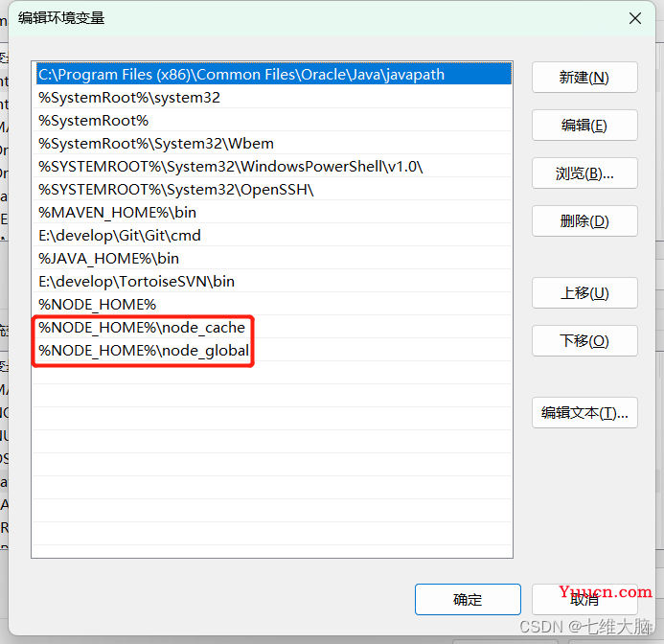The width and height of the screenshot is (664, 644).
Task: Select the Oracle Java javapath entry
Action: pos(272,74)
